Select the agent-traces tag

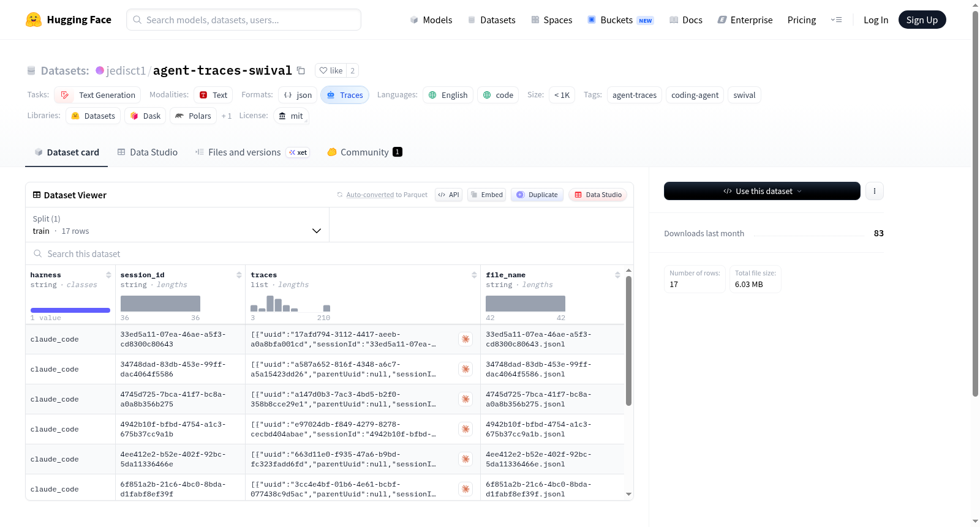pyautogui.click(x=635, y=95)
